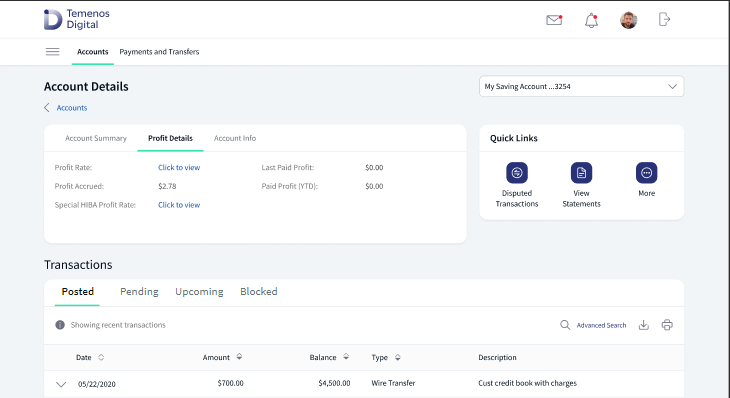This screenshot has width=730, height=398.
Task: Click the Description column header
Action: click(x=497, y=358)
